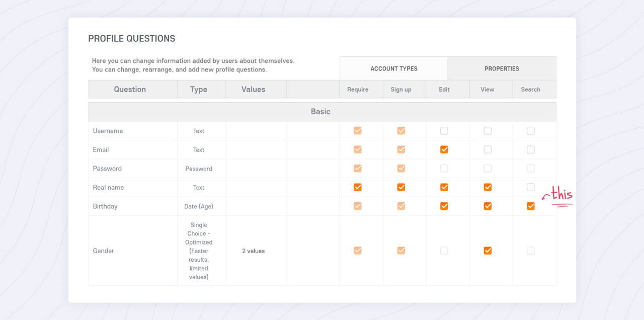Switch to the PROPERTIES tab
The height and width of the screenshot is (320, 644).
click(x=502, y=68)
